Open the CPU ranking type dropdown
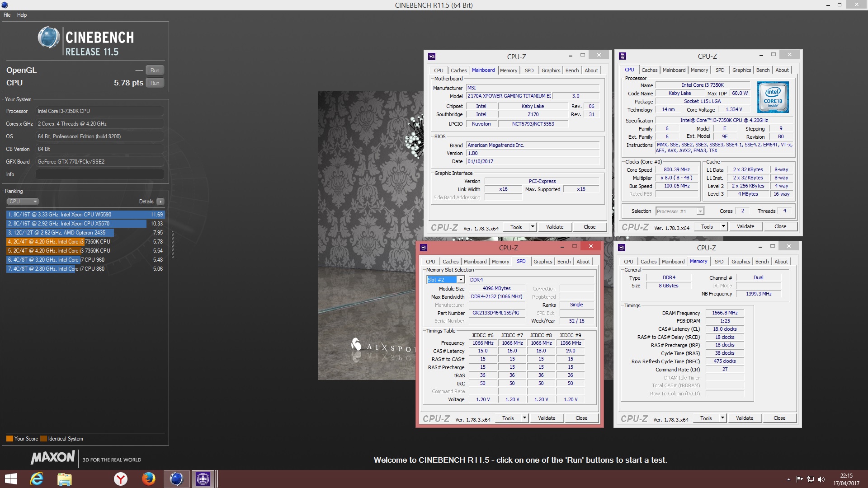The image size is (868, 488). point(23,202)
